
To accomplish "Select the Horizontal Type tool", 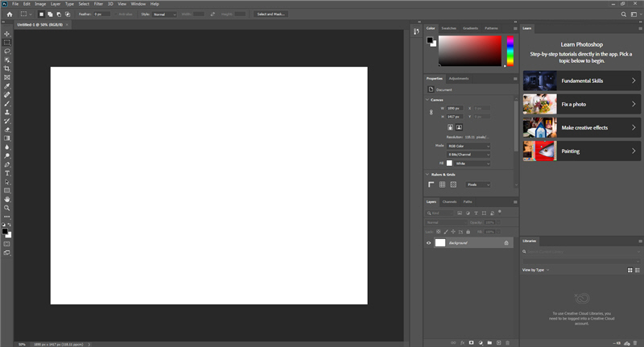I will coord(7,173).
